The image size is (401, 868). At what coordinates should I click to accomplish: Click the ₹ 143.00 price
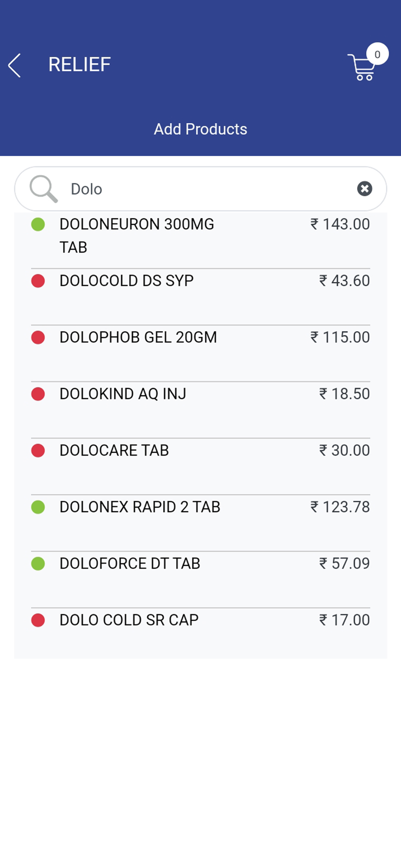coord(340,224)
